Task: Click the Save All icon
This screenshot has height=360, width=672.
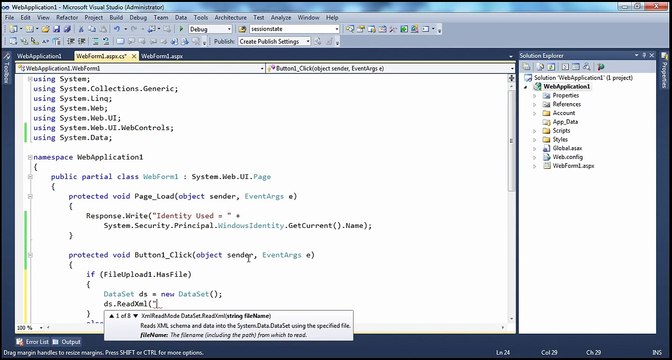Action: click(x=67, y=29)
